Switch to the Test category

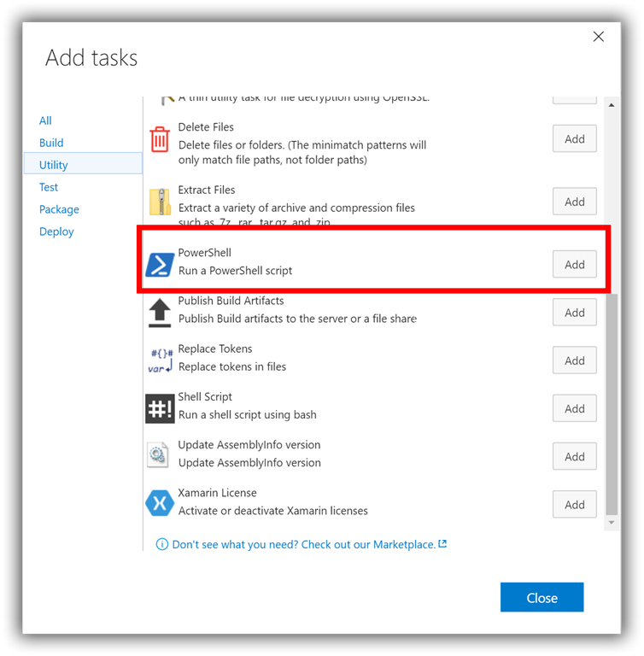[49, 187]
